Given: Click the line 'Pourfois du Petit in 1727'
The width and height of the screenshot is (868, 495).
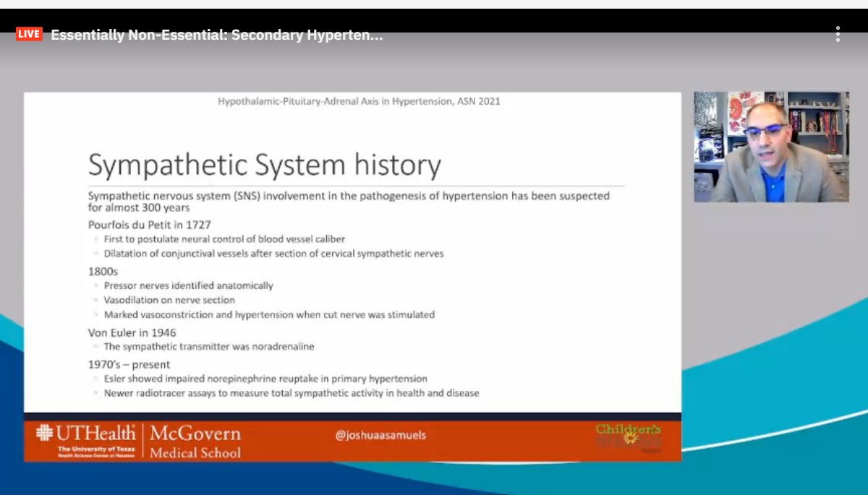Looking at the screenshot, I should click(150, 224).
